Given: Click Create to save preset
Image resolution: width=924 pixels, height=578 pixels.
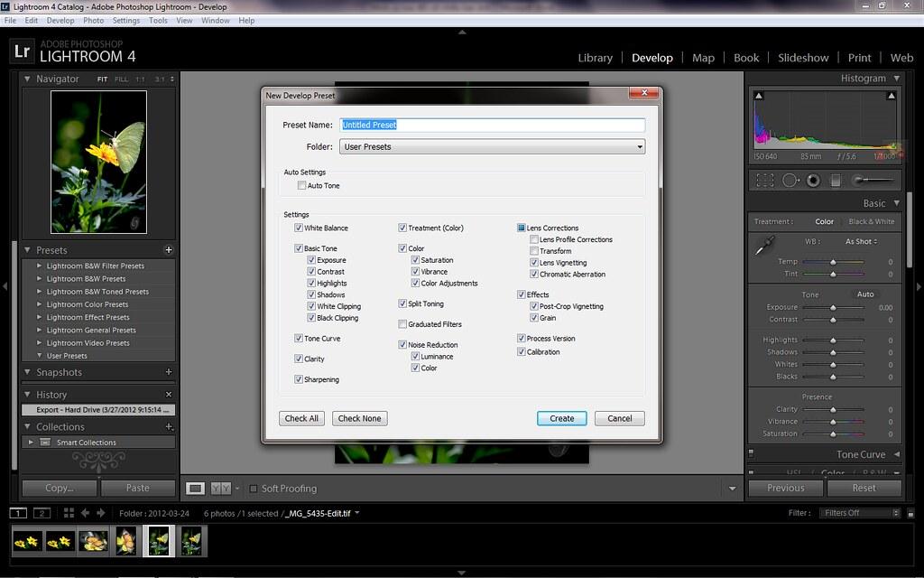Looking at the screenshot, I should click(561, 418).
